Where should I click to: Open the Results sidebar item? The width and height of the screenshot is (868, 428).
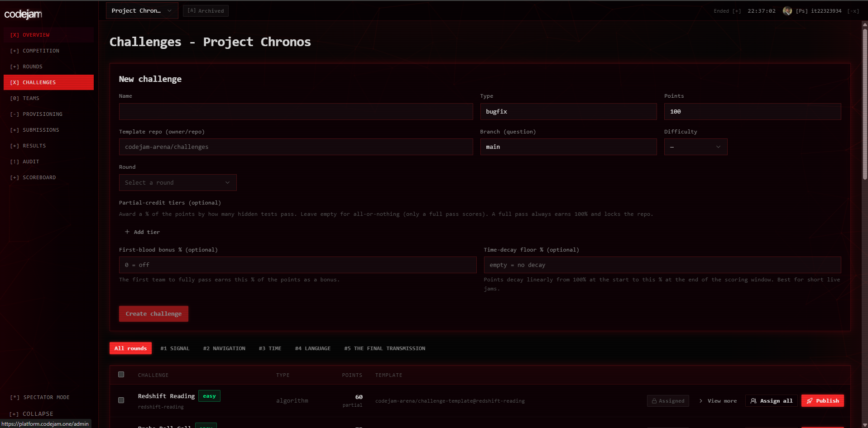48,146
